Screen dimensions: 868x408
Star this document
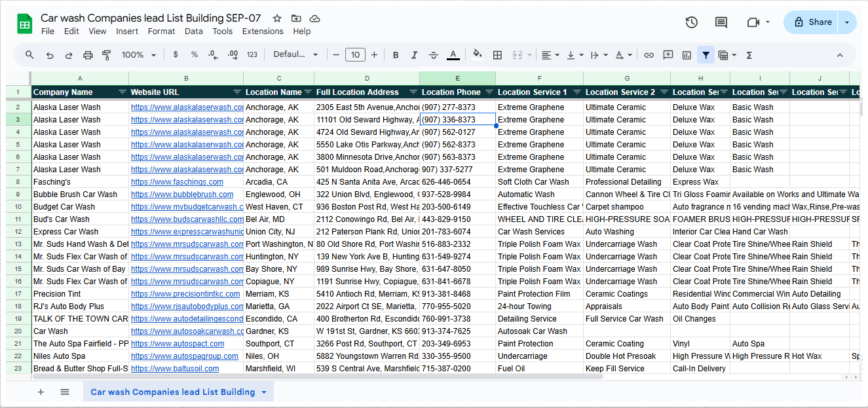[277, 18]
